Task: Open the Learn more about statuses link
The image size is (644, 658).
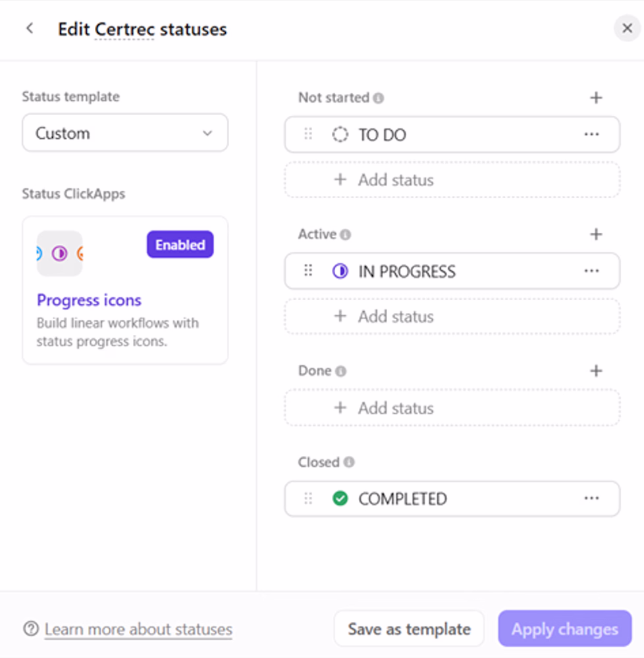Action: [x=138, y=630]
